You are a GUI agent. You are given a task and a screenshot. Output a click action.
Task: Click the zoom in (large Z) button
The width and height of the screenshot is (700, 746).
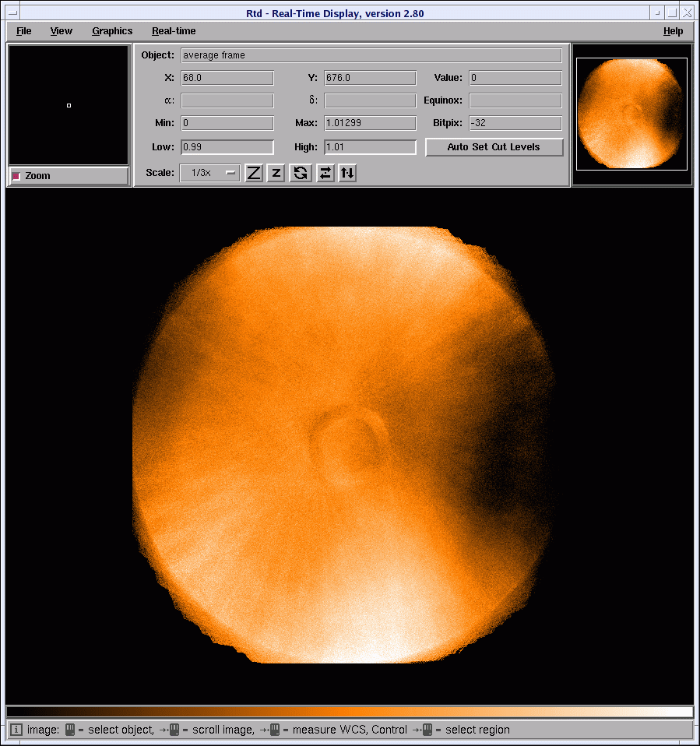click(x=254, y=173)
